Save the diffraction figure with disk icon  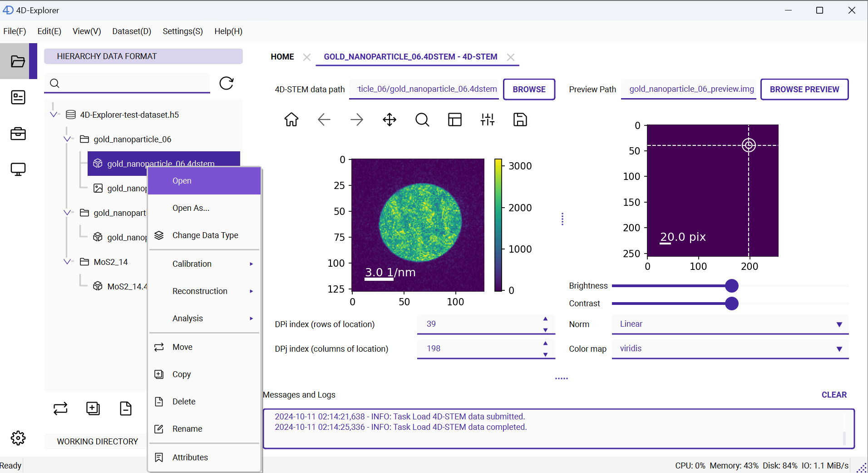coord(520,119)
